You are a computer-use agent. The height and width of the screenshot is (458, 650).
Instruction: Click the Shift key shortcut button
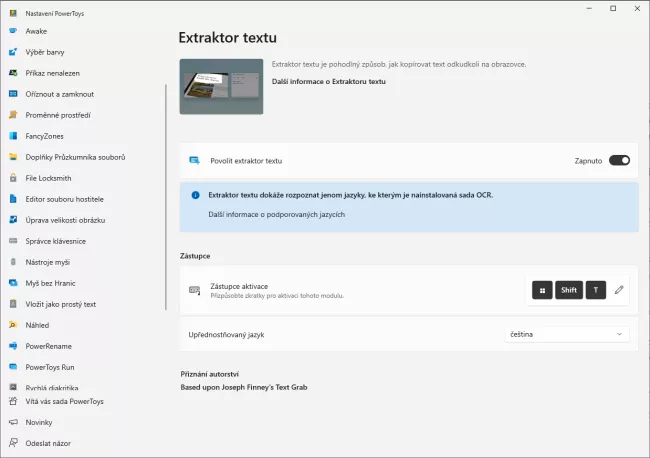pyautogui.click(x=569, y=290)
